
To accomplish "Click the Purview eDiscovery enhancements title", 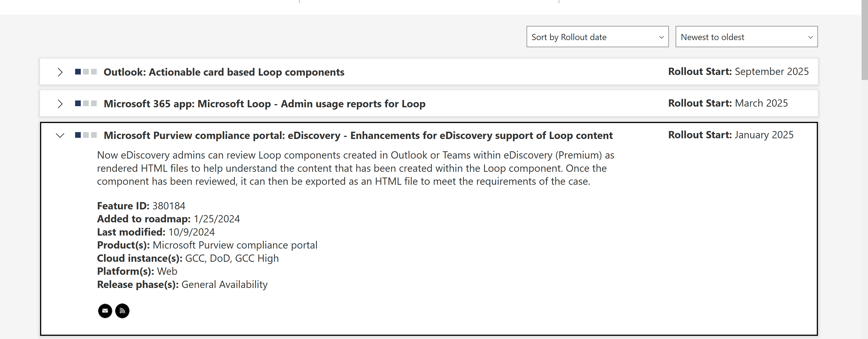I will [358, 135].
